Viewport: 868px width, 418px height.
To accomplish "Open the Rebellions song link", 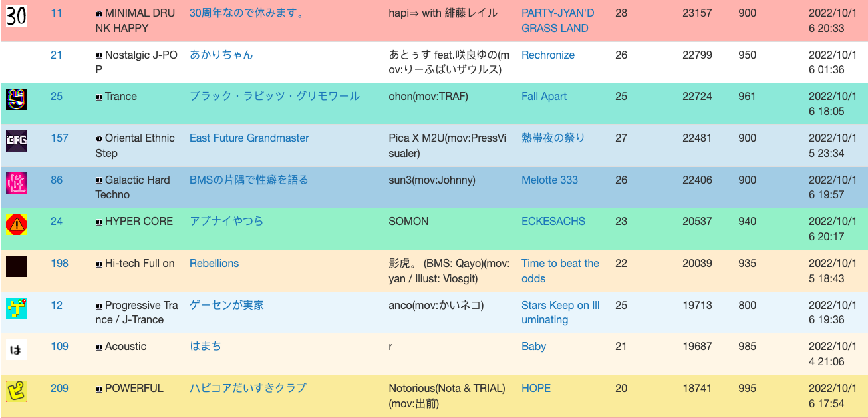I will coord(214,263).
